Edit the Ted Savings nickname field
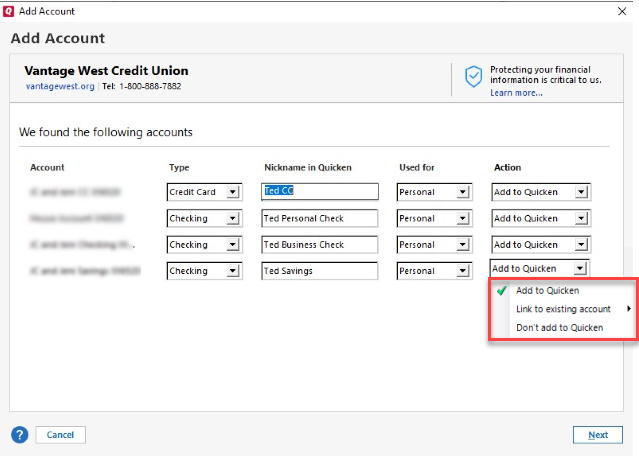Viewport: 639px width, 456px height. click(320, 270)
